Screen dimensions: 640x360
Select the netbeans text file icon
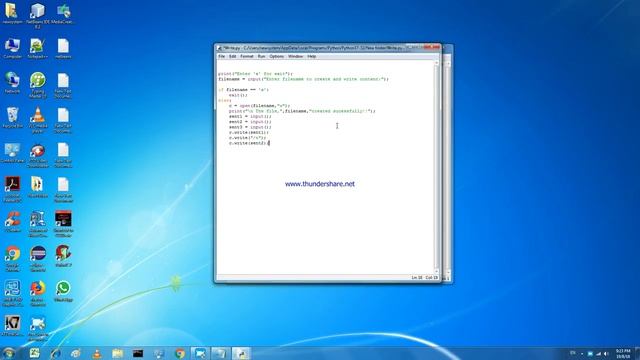tap(63, 49)
